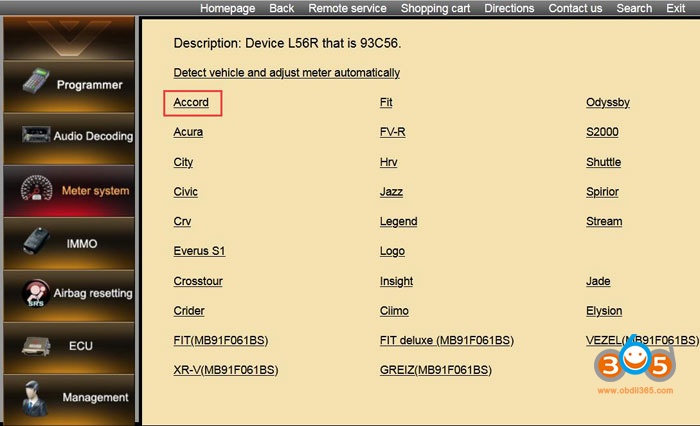Click the Management person icon
This screenshot has height=426, width=700.
pyautogui.click(x=35, y=398)
